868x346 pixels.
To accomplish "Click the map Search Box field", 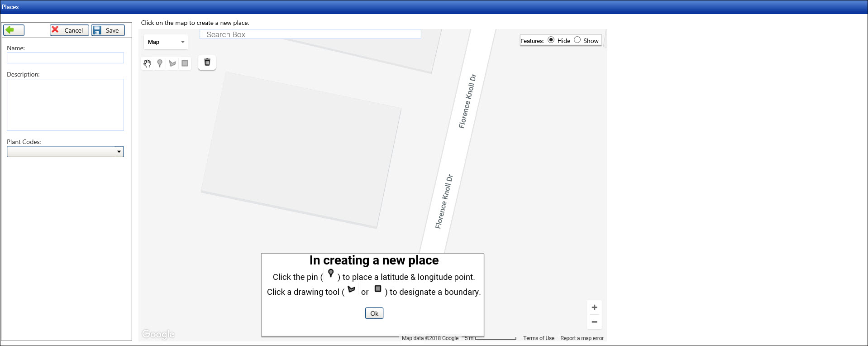I will pyautogui.click(x=310, y=34).
